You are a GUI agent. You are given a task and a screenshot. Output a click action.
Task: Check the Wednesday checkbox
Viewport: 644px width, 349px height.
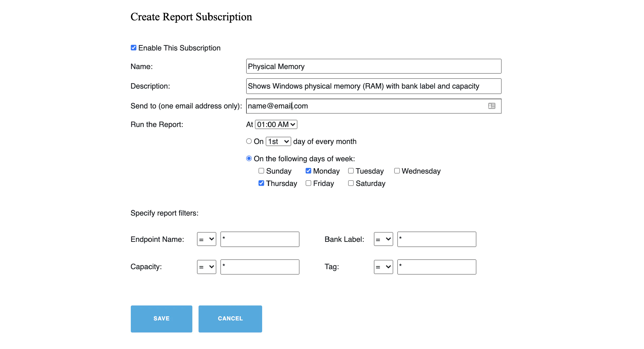click(397, 171)
